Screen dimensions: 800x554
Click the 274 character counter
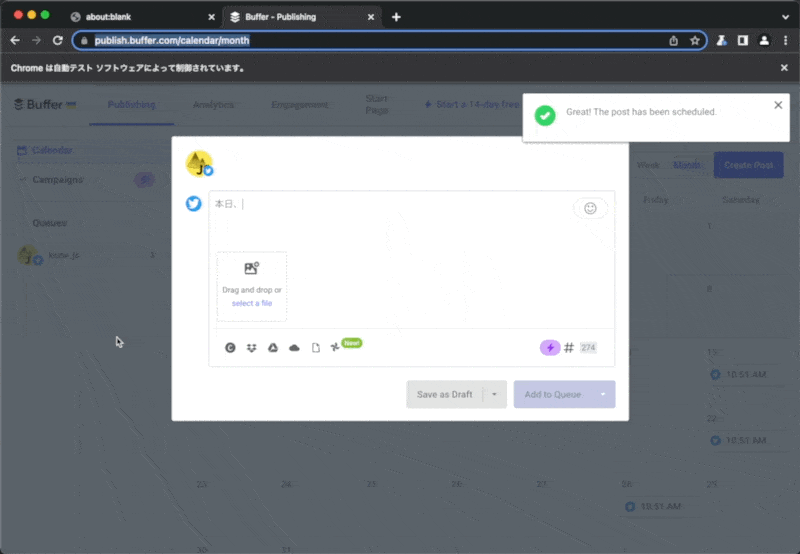click(x=588, y=348)
